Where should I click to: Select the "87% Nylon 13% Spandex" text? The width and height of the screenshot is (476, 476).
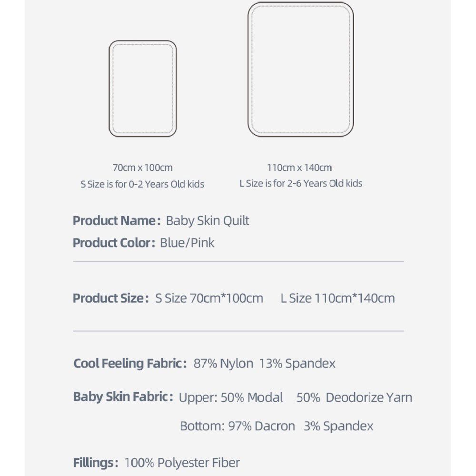264,364
